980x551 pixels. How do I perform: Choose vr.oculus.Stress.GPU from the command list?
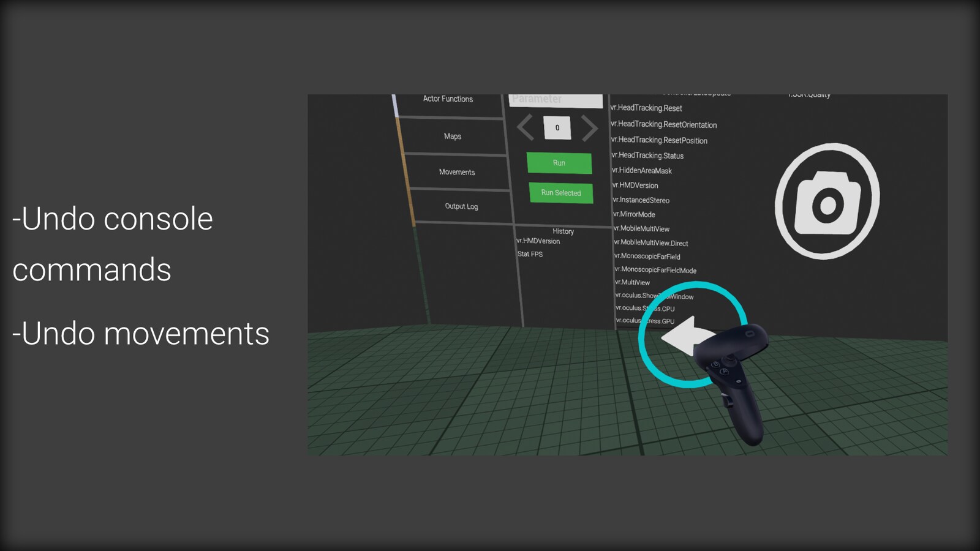(646, 320)
